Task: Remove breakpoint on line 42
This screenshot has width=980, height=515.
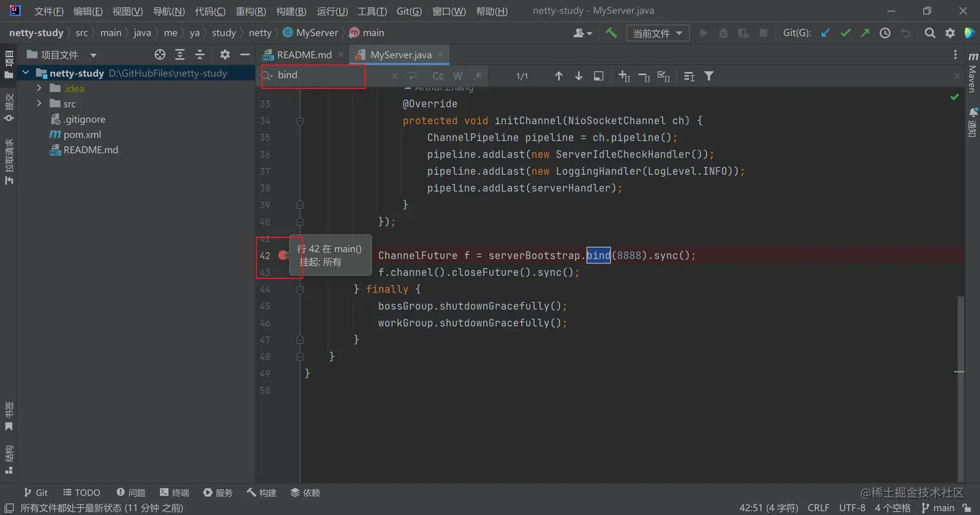Action: [283, 256]
